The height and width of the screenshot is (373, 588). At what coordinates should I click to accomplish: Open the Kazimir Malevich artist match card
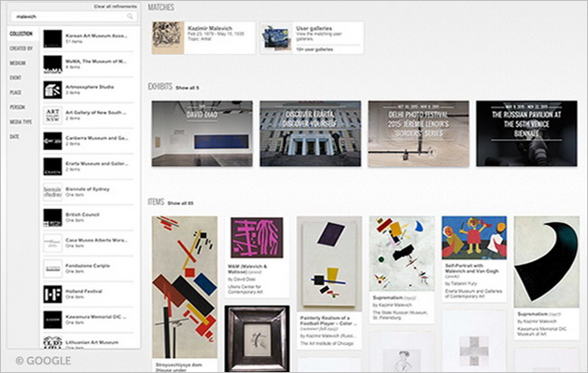pyautogui.click(x=203, y=38)
